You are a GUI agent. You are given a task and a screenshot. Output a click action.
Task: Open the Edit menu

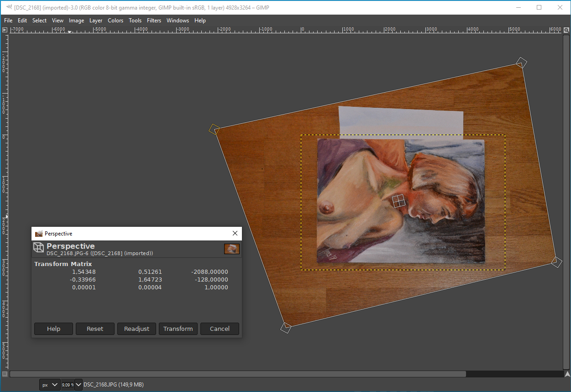click(x=22, y=21)
